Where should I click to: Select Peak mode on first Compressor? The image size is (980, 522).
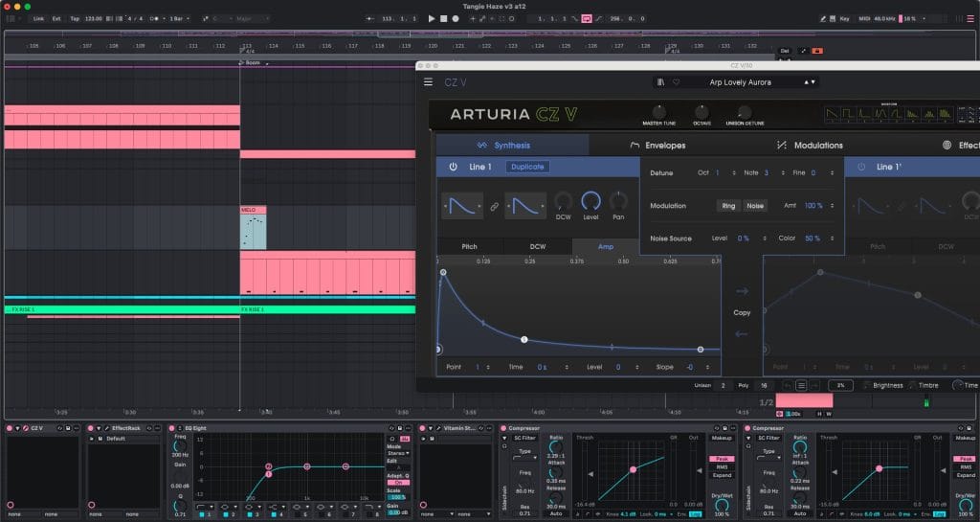(722, 459)
